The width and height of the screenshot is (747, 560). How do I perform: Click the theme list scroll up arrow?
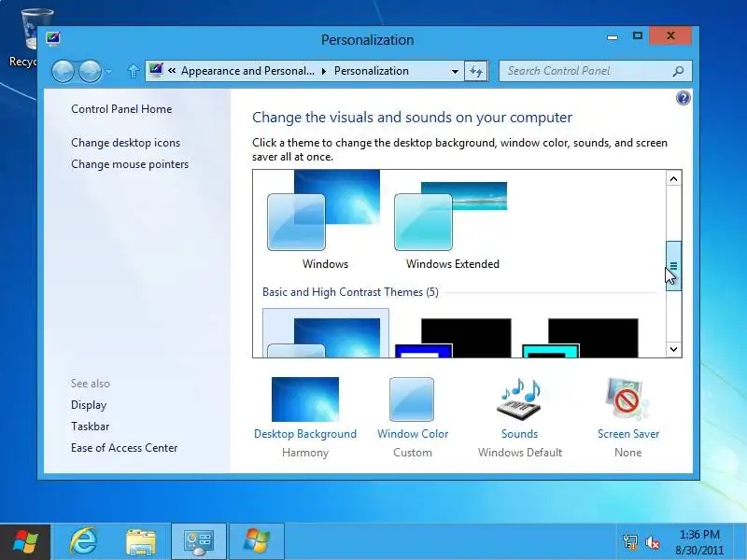(673, 179)
